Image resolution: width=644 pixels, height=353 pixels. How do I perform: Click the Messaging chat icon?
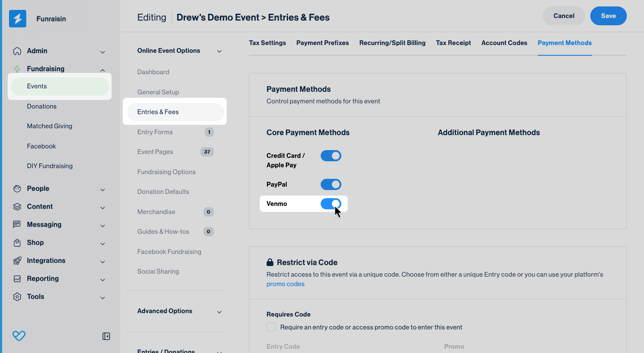[x=17, y=225]
